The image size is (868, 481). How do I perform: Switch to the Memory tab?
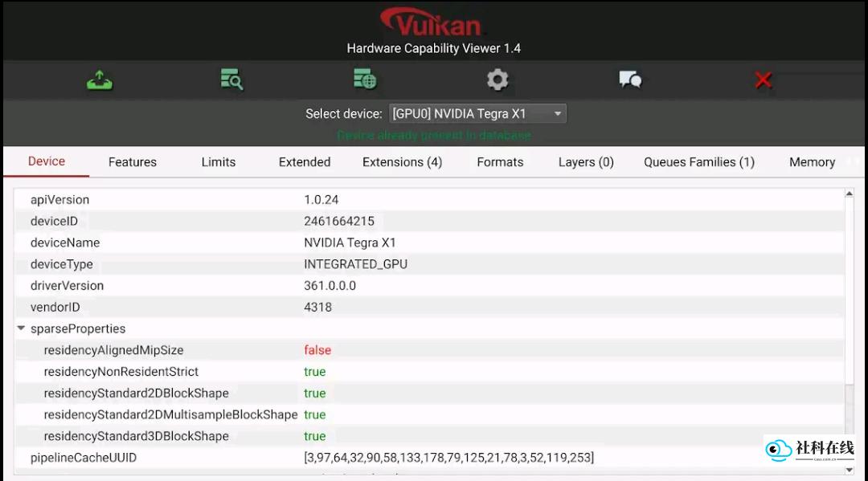tap(812, 162)
